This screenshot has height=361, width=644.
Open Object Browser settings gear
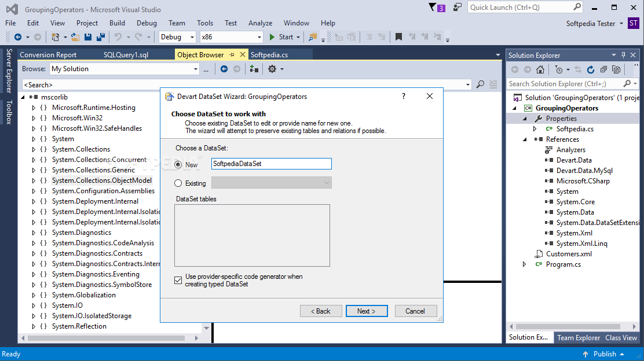point(272,69)
